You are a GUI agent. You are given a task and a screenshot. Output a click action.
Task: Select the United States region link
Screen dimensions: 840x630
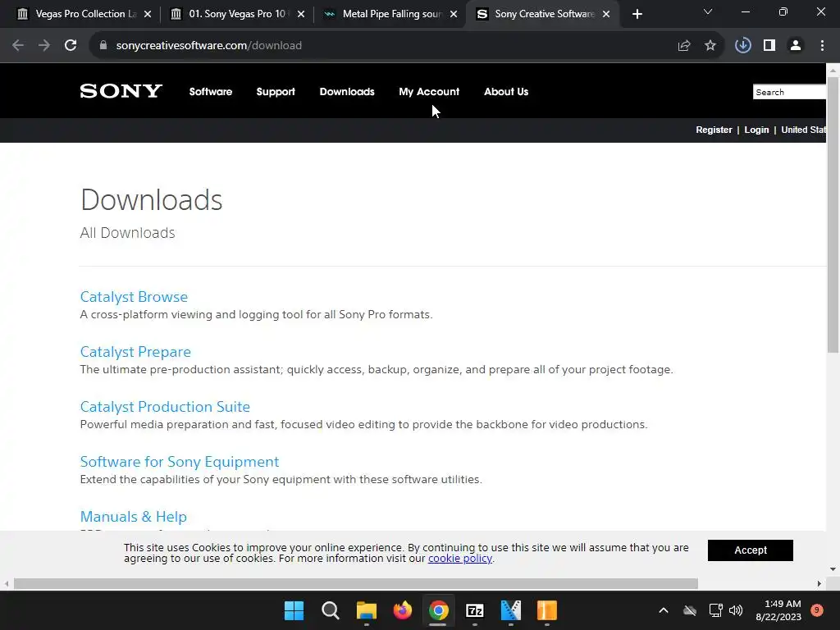803,130
